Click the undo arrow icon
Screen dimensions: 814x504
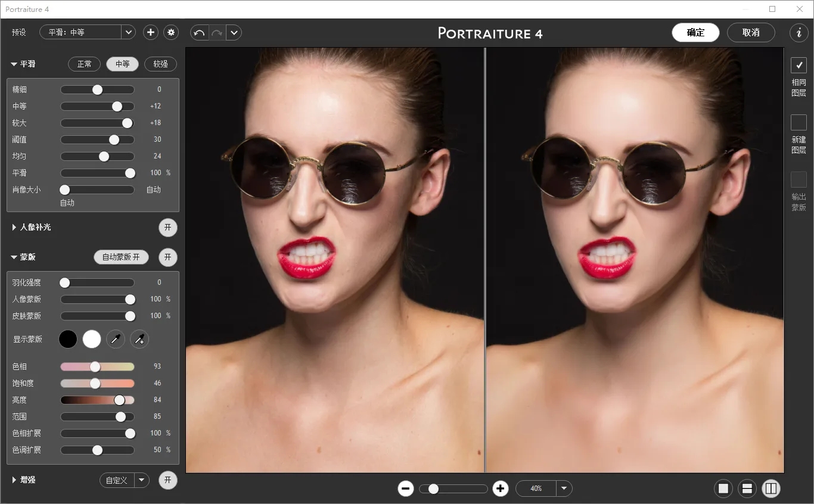point(200,33)
